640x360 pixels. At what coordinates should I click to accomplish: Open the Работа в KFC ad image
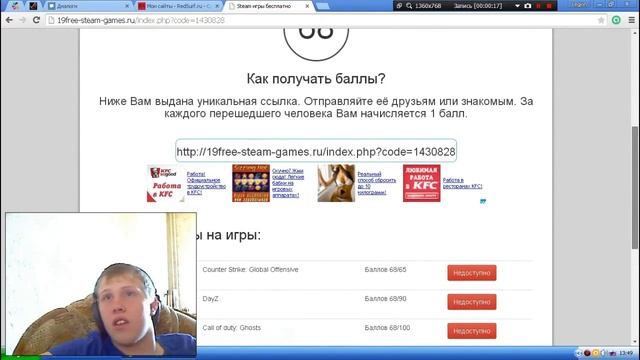tap(165, 183)
